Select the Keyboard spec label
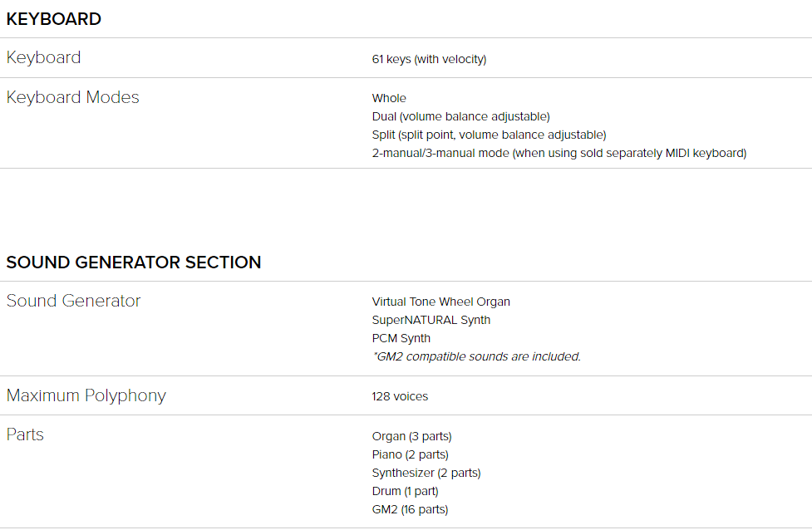Screen dimensions: 812x530 point(43,57)
